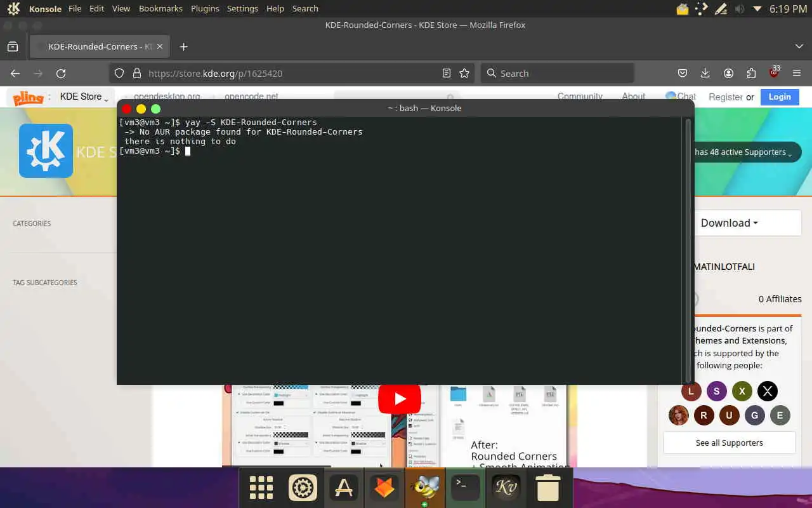Image resolution: width=812 pixels, height=508 pixels.
Task: Open the Settings menu
Action: [x=242, y=9]
